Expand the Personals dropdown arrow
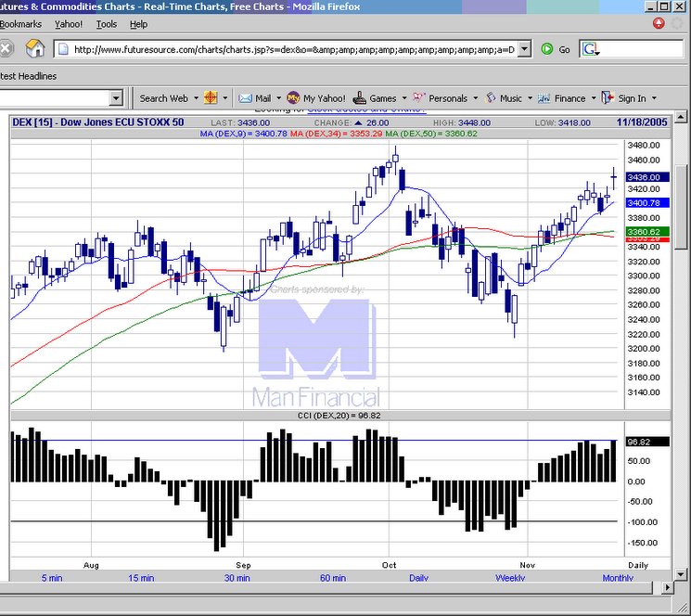 click(476, 98)
